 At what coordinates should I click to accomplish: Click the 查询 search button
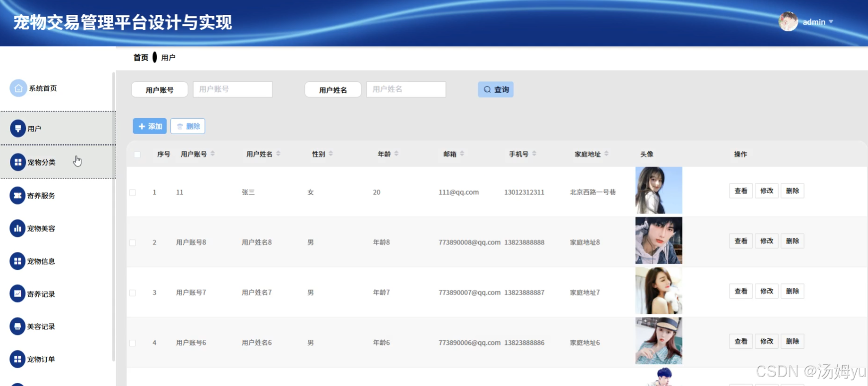(x=496, y=89)
